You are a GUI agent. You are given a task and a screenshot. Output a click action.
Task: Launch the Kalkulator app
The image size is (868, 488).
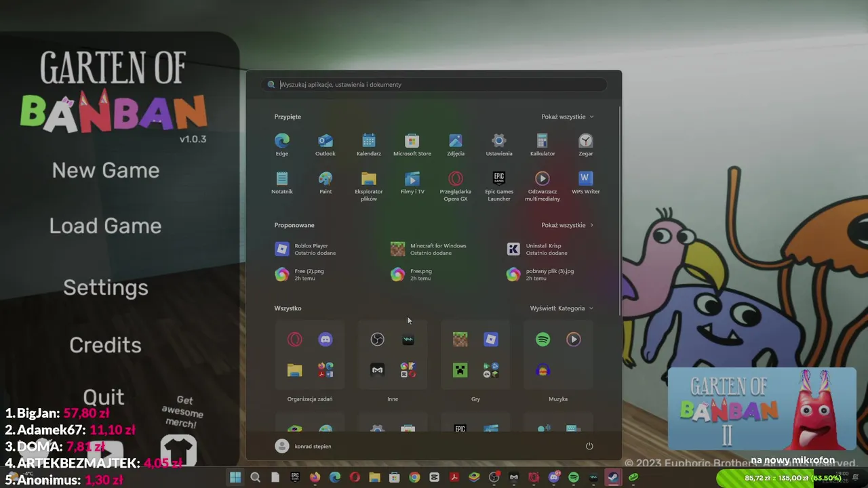coord(542,144)
